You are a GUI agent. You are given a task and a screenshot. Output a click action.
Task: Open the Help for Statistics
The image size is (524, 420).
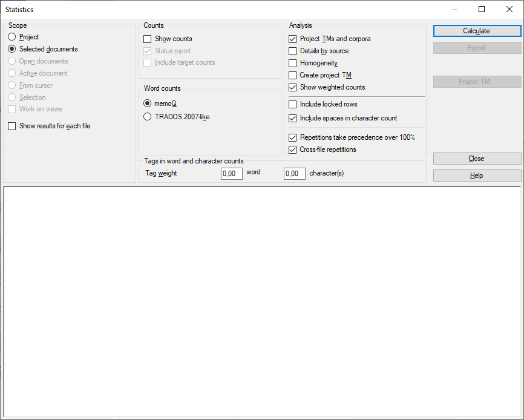[x=476, y=175]
